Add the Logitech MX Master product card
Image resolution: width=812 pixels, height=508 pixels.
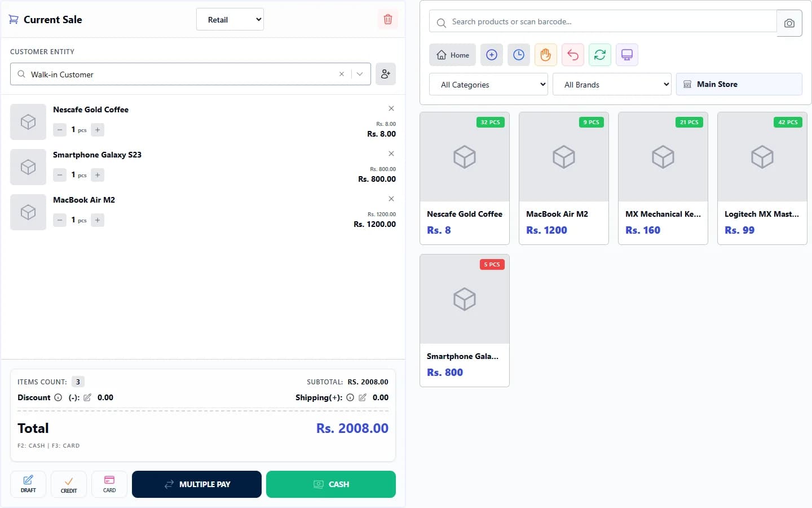pos(762,178)
